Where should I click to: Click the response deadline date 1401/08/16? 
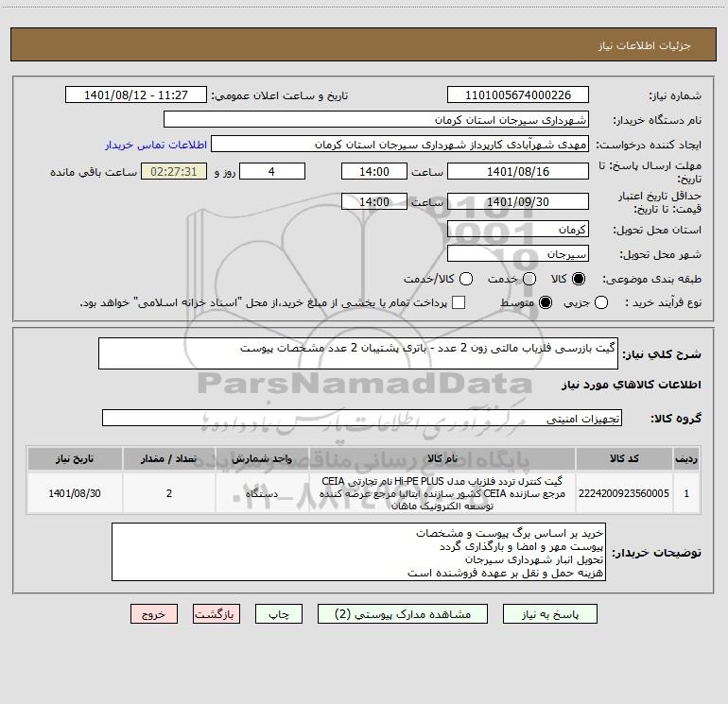click(x=518, y=171)
